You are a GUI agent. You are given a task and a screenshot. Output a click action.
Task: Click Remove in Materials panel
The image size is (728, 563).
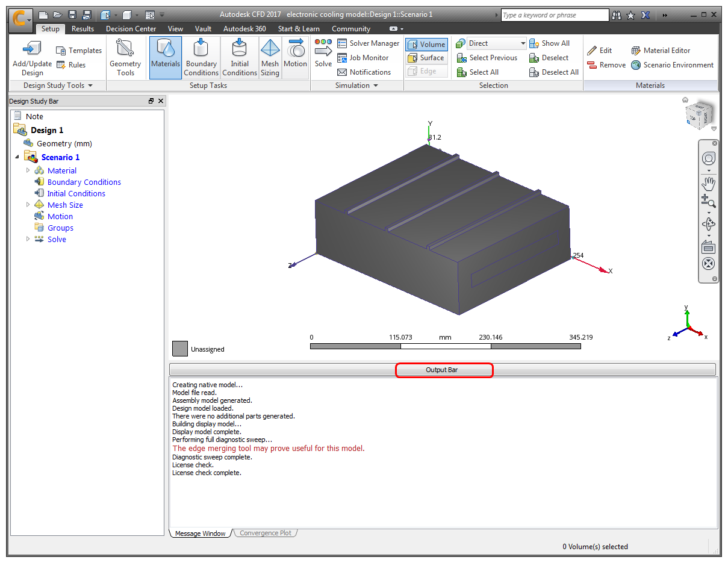[606, 65]
